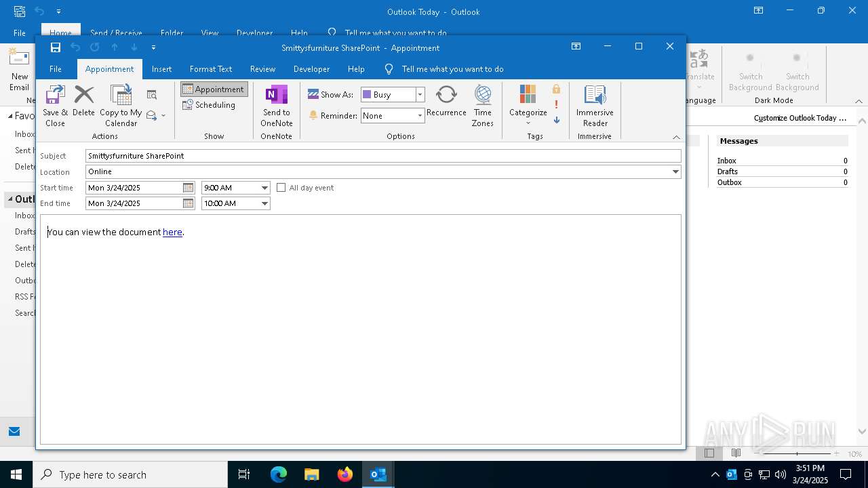Click Tell me what you want to do
Screen dimensions: 868x488
coord(452,69)
